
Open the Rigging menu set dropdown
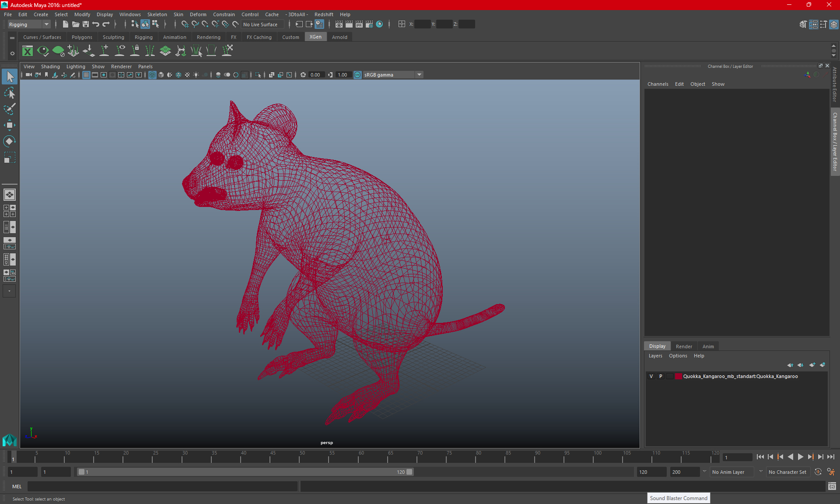pos(29,24)
